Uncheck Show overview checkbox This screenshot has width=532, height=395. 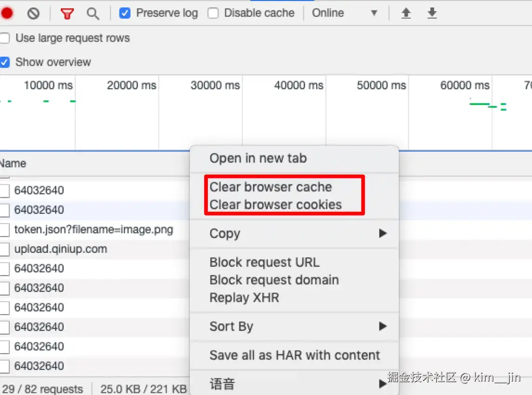click(x=5, y=62)
